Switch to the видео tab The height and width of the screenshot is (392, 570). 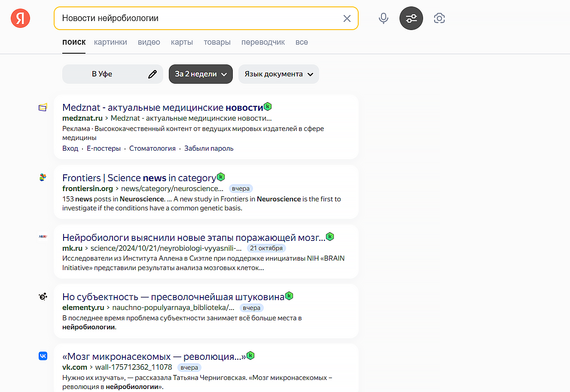[x=149, y=42]
